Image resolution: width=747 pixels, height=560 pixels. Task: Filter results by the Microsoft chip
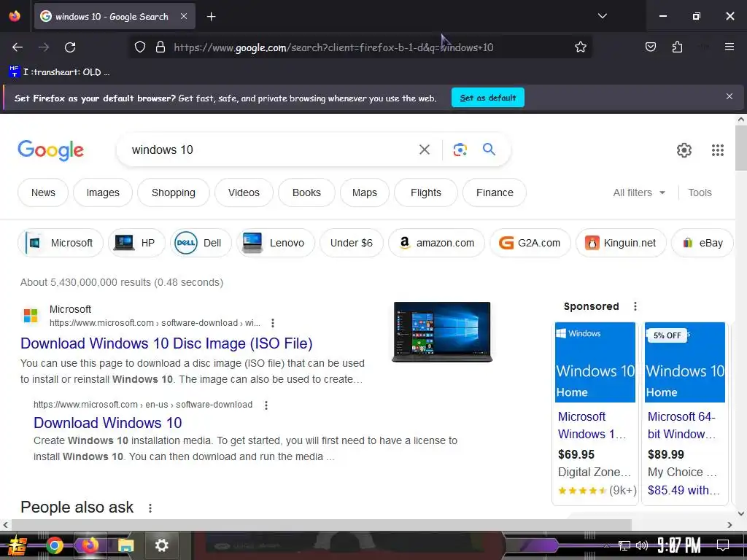61,243
